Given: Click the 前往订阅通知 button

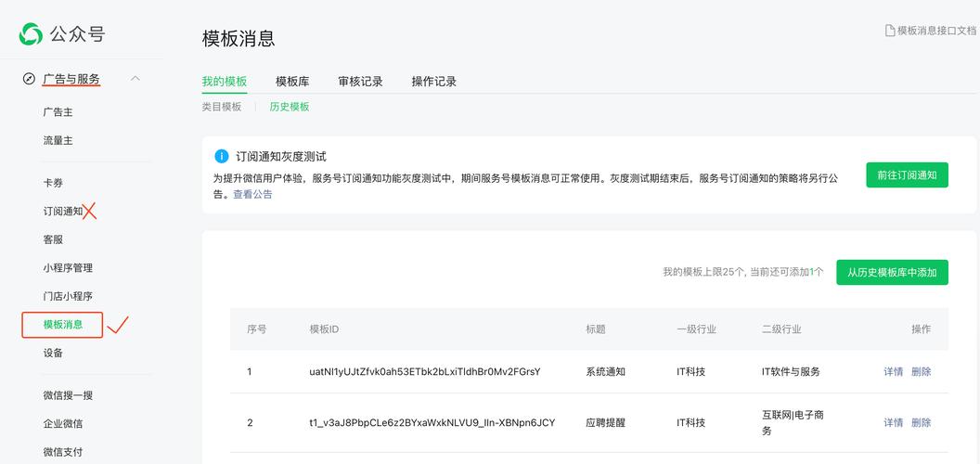Looking at the screenshot, I should coord(907,175).
